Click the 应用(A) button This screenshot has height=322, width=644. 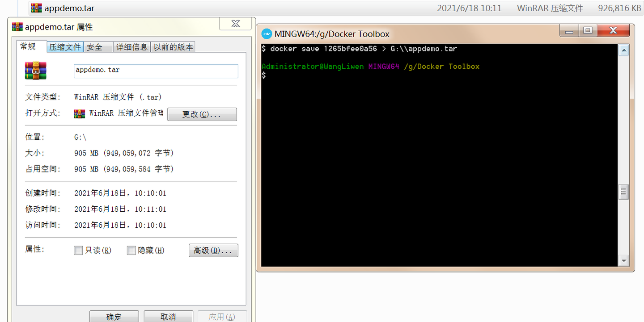(222, 317)
